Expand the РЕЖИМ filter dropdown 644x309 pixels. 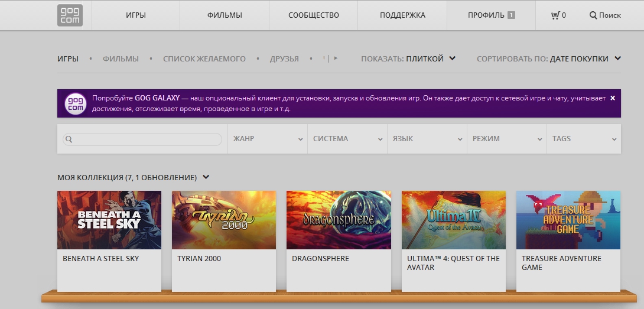click(507, 139)
